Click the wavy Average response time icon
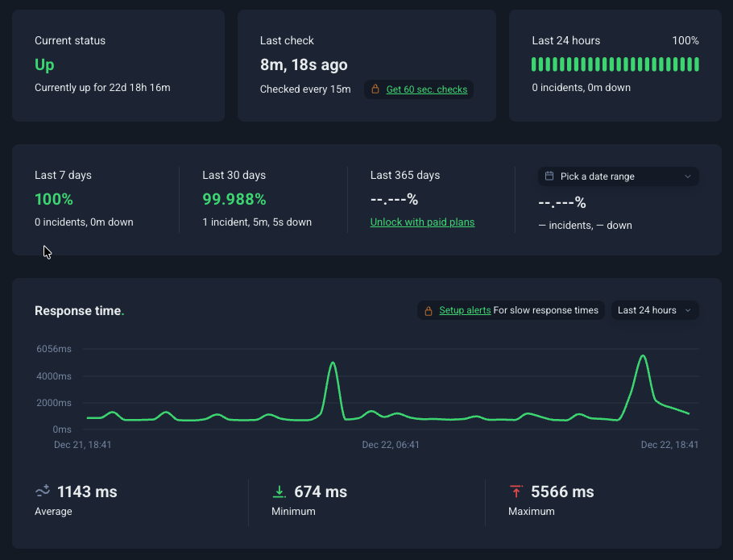This screenshot has width=733, height=560. click(x=41, y=491)
